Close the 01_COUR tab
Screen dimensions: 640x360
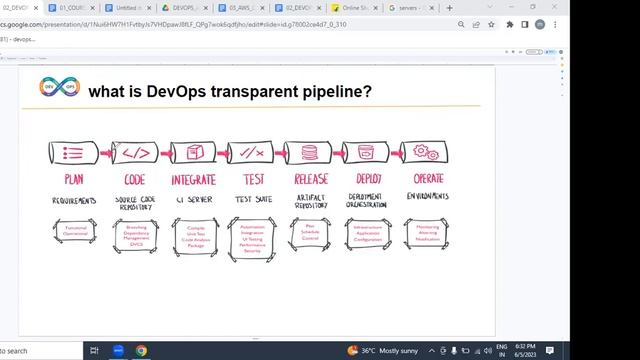click(x=93, y=8)
